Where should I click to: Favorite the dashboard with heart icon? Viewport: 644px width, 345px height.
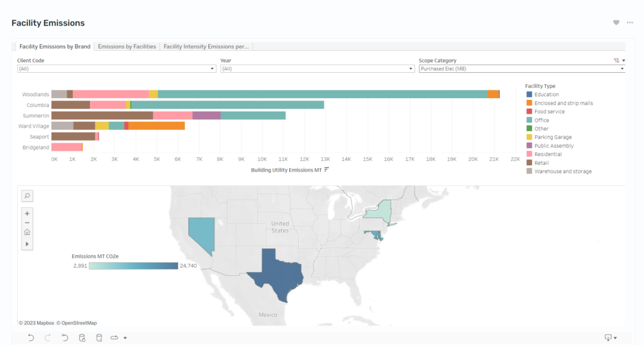616,23
